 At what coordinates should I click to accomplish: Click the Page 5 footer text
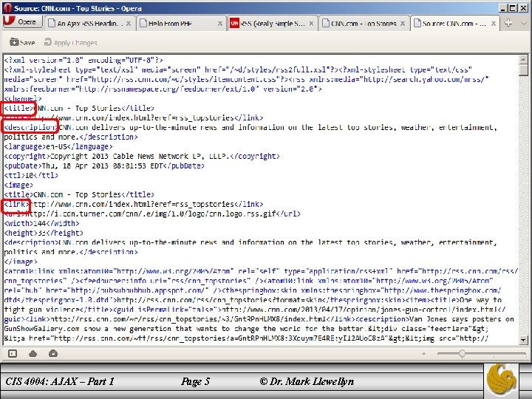point(195,382)
